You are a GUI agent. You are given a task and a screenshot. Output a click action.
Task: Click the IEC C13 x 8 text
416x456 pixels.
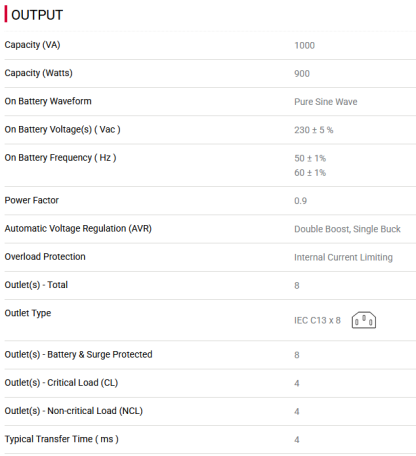point(317,320)
